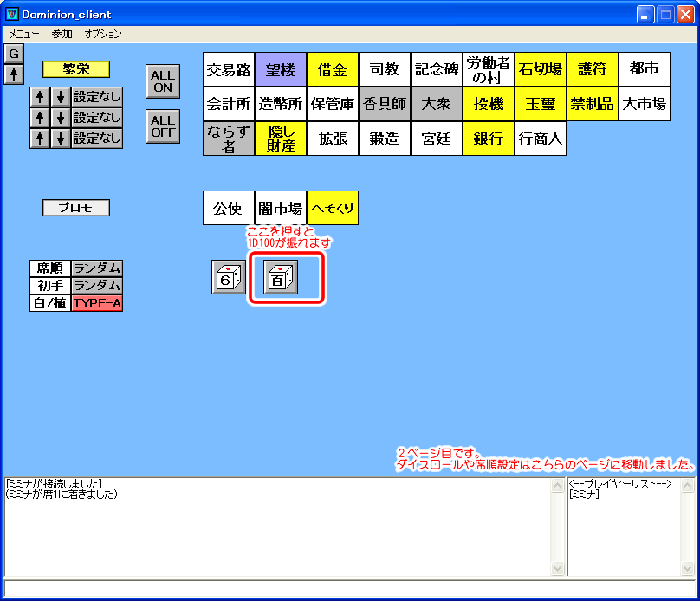Click up arrow in second 設定なし row

[x=40, y=118]
